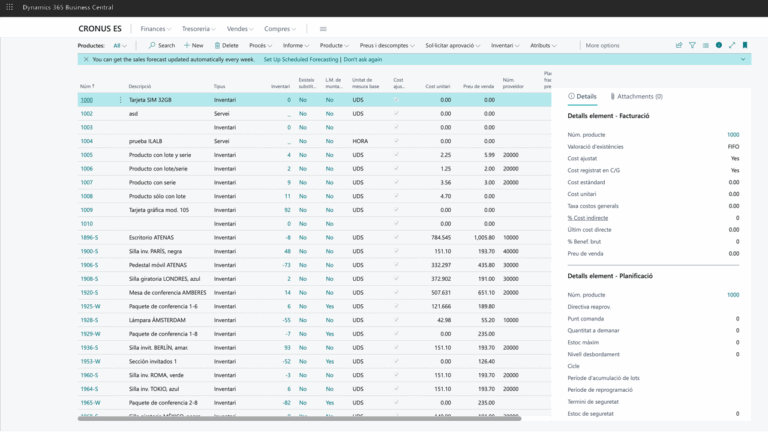This screenshot has width=768, height=432.
Task: Sort by the Núm. column header
Action: [x=87, y=86]
